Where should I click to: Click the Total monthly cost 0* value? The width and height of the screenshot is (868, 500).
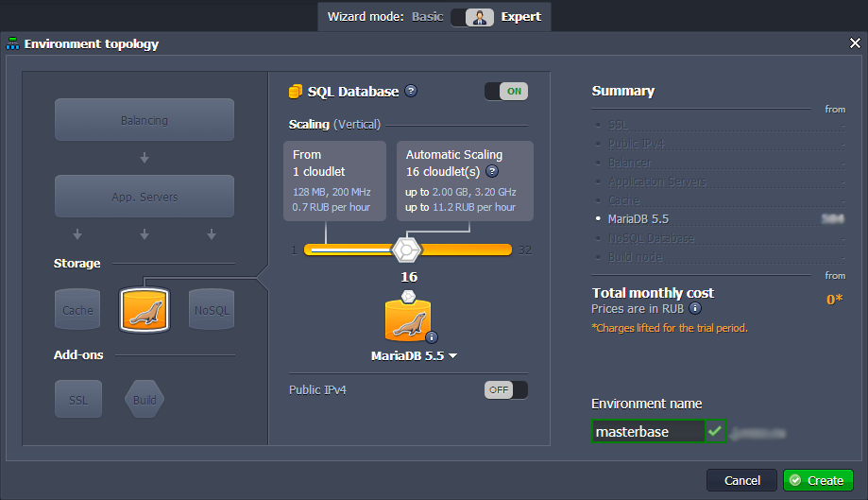click(834, 299)
